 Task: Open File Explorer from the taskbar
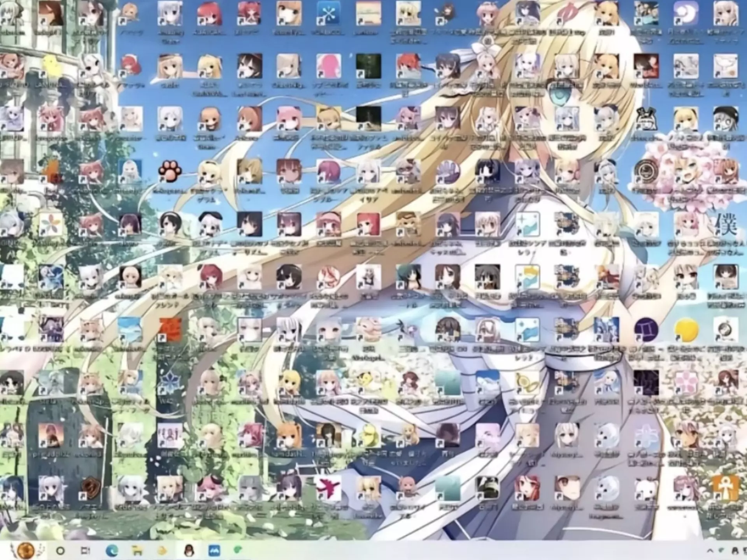137,550
